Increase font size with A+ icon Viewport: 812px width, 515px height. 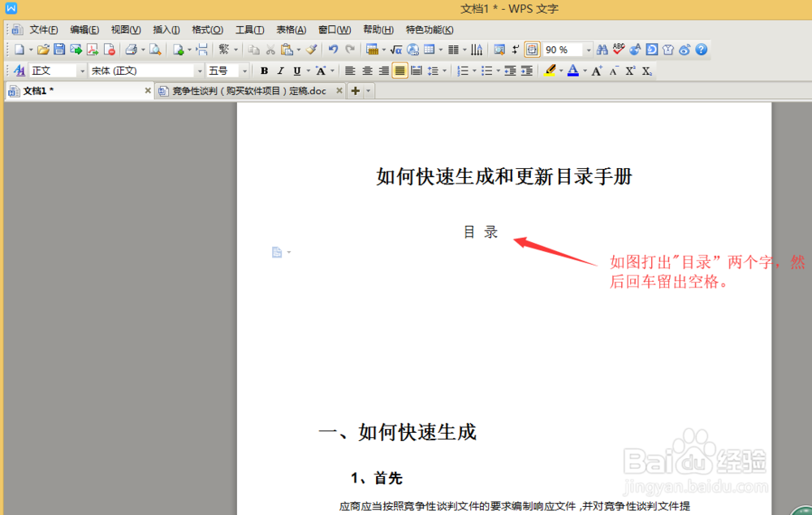597,71
